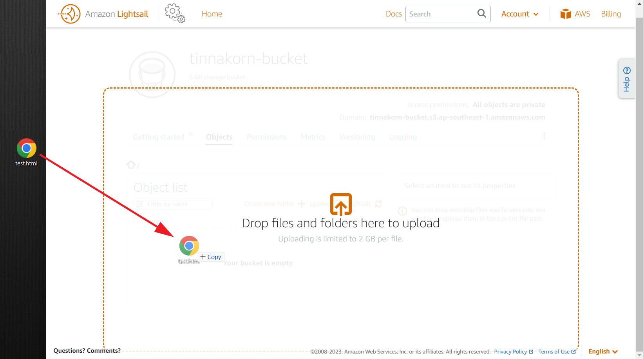Click the tinnakorn-bucket title text

point(249,59)
